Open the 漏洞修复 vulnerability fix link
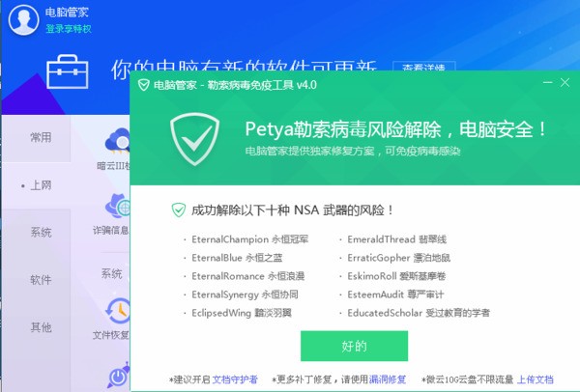580x392 pixels. 388,379
